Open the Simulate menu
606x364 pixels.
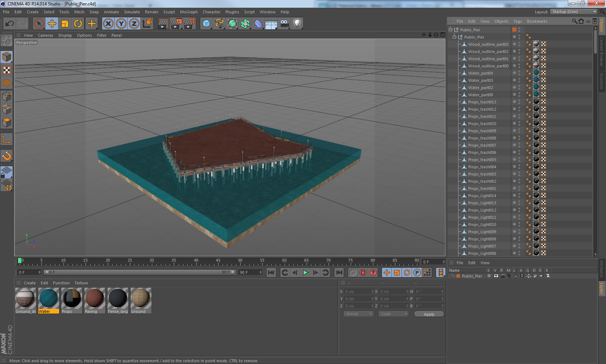(x=132, y=12)
